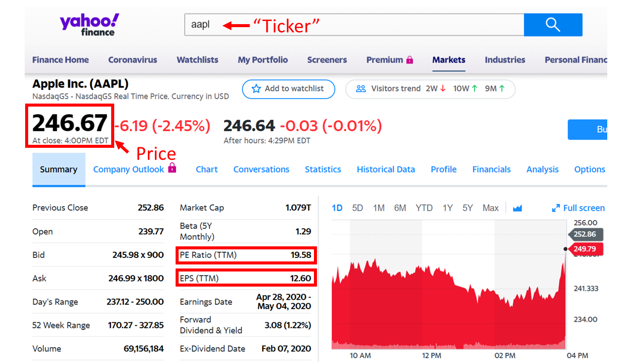Open the Historical Data tab
Image resolution: width=644 pixels, height=362 pixels.
(386, 169)
